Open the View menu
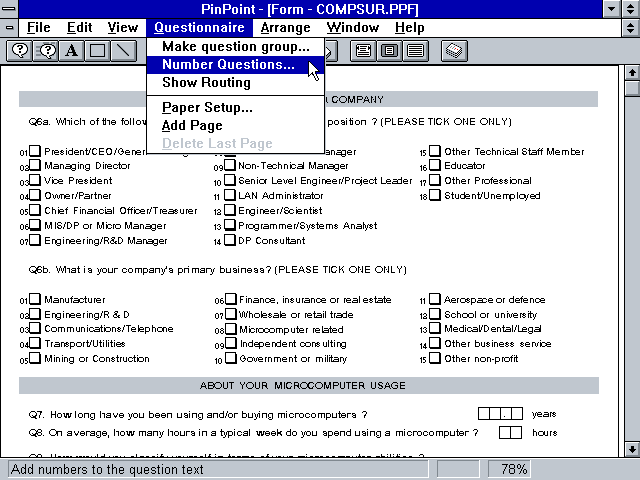The image size is (640, 480). tap(122, 28)
